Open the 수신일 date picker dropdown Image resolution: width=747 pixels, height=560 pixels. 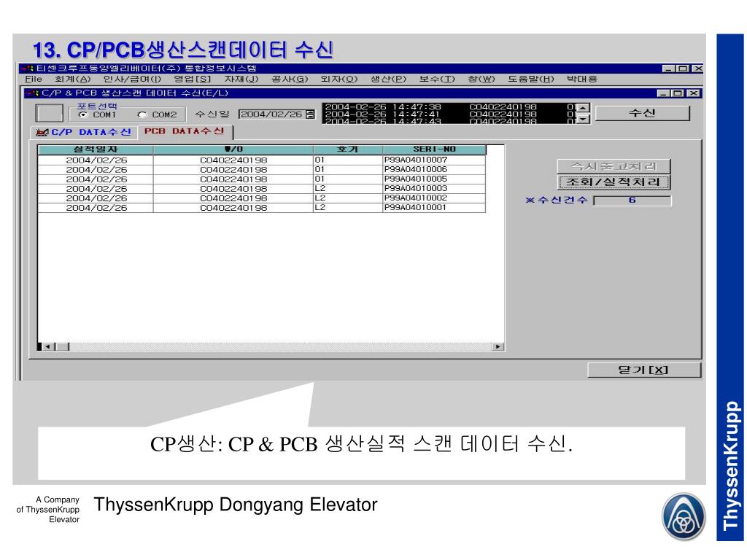tap(310, 114)
